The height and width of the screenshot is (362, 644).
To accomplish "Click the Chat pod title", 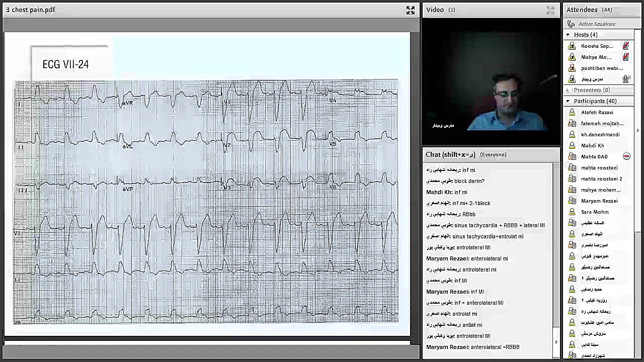I will [450, 154].
